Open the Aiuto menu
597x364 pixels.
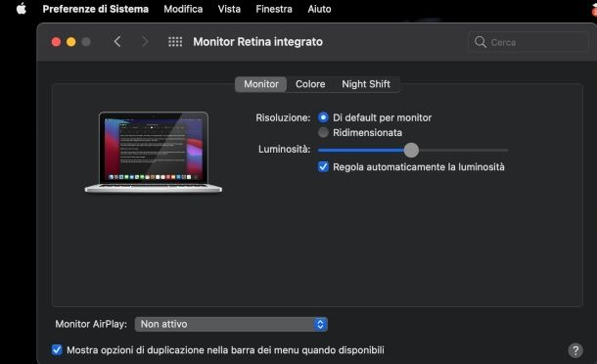319,9
